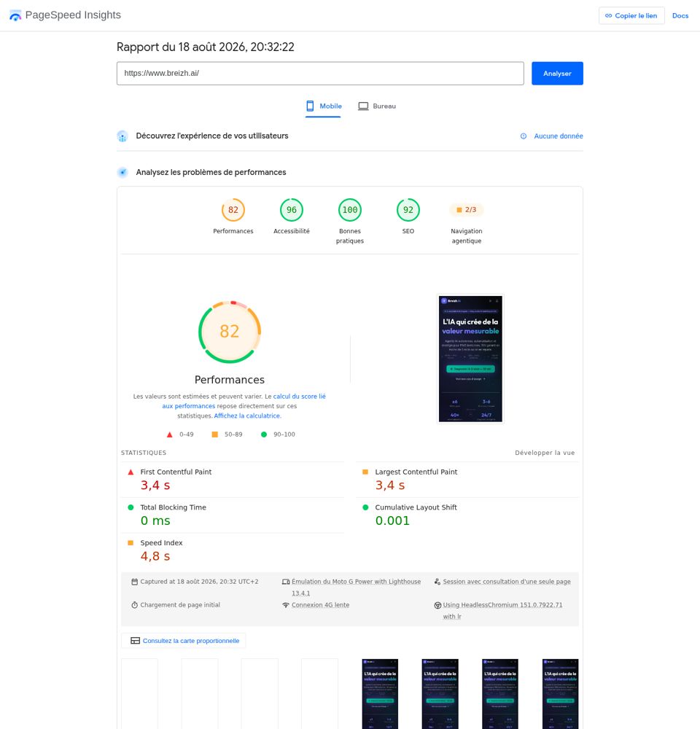Click the orange square Speed Index icon
The width and height of the screenshot is (700, 729).
[x=131, y=543]
